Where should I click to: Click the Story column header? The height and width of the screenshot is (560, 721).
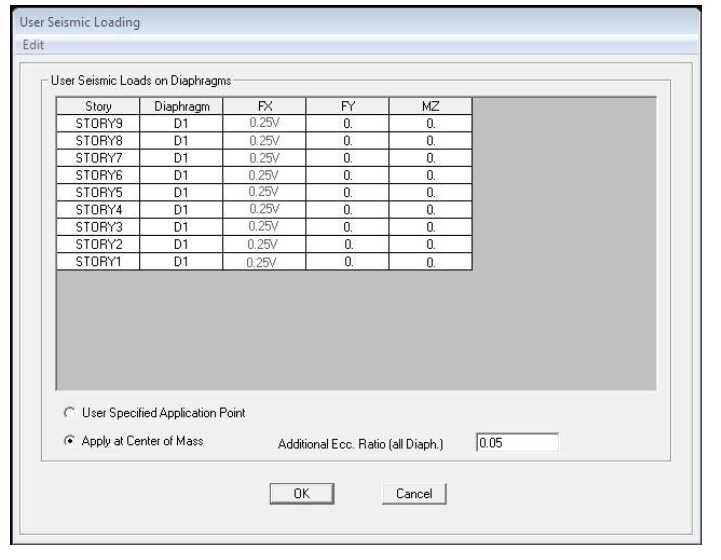tap(98, 106)
